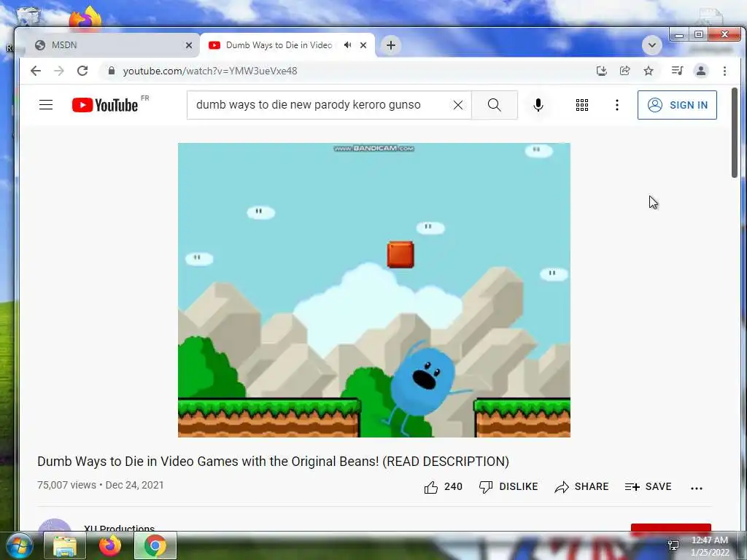Click the XU Productions channel avatar
This screenshot has height=560, width=747.
coord(55,525)
